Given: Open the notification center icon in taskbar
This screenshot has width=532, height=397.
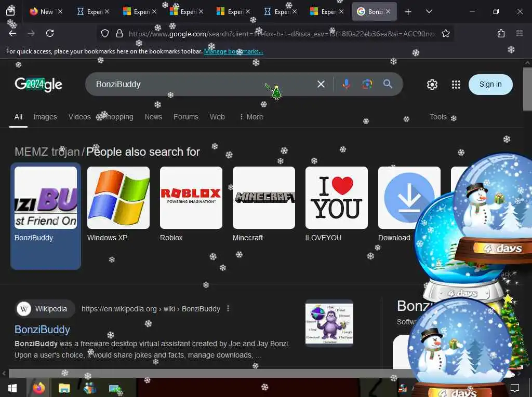Looking at the screenshot, I should point(515,388).
